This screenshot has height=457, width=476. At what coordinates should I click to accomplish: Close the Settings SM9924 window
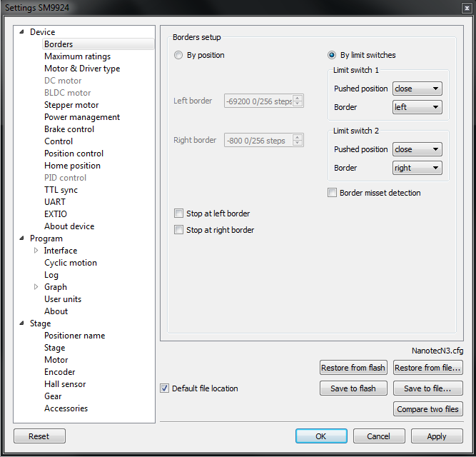466,7
